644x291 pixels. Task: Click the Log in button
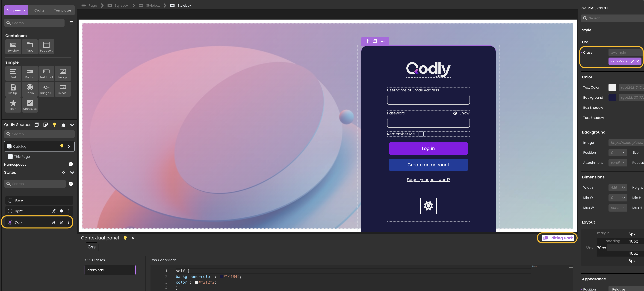click(x=428, y=148)
